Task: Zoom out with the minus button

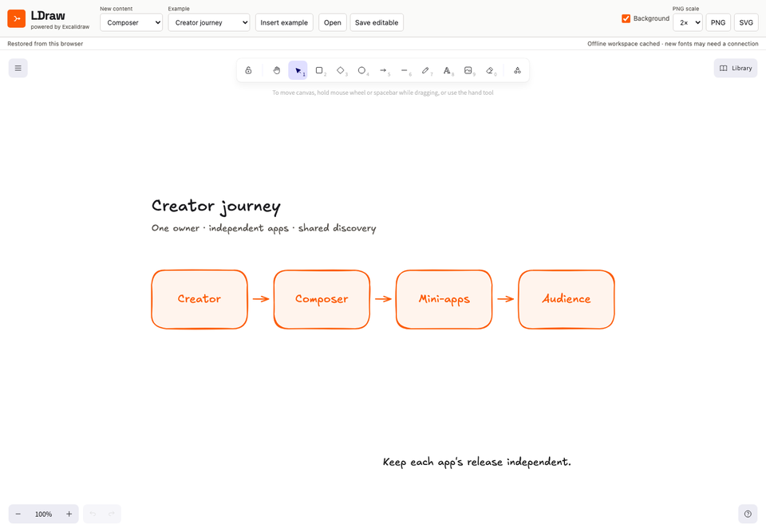Action: pyautogui.click(x=18, y=514)
